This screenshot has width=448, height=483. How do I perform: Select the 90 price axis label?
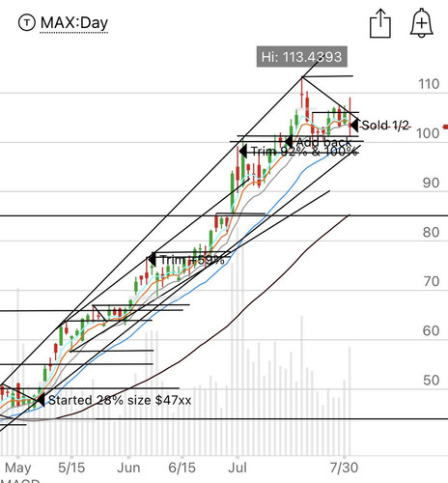[431, 183]
